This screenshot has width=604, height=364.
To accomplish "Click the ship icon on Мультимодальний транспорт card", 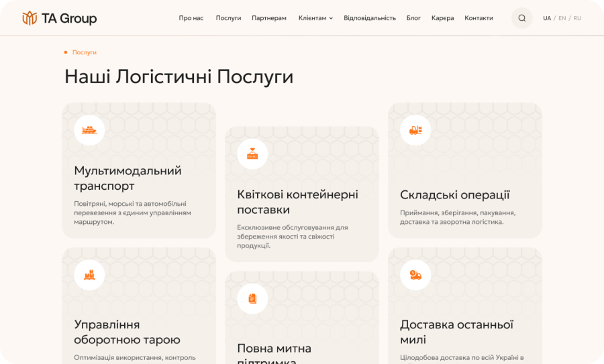I will pos(89,130).
